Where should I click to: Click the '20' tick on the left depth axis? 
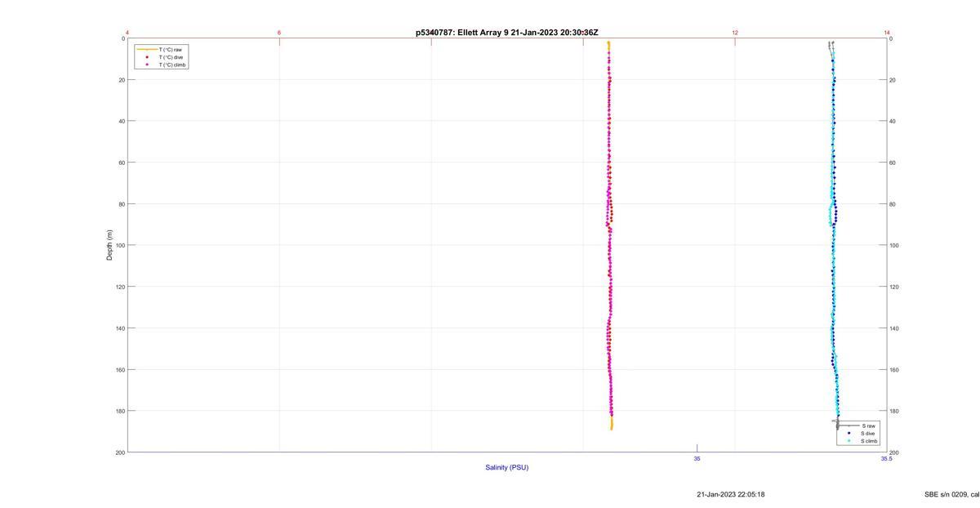[x=122, y=80]
